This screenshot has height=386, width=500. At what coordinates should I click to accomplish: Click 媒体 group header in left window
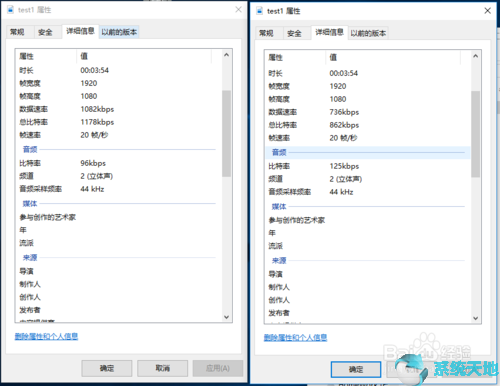(x=118, y=204)
